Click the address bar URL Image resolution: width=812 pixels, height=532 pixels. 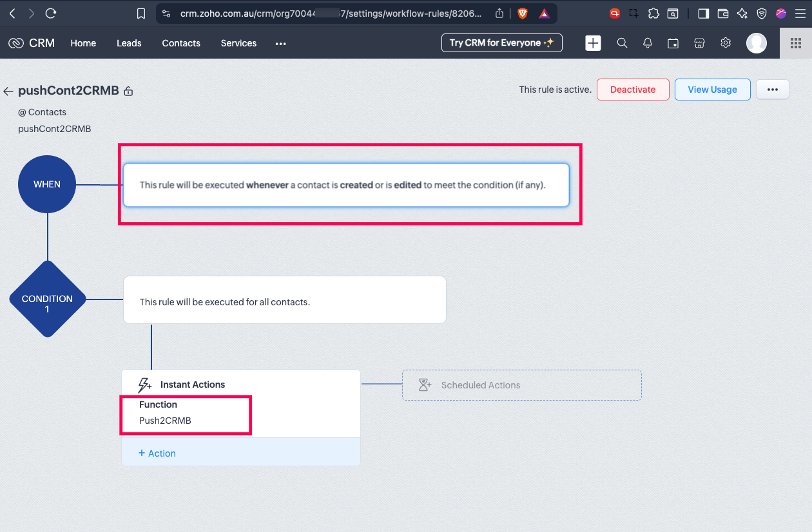331,14
